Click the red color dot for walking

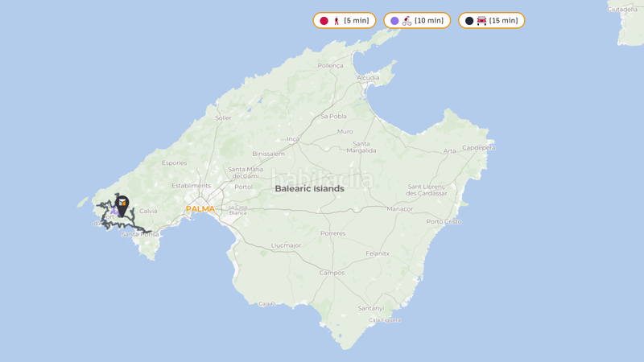[x=324, y=21]
